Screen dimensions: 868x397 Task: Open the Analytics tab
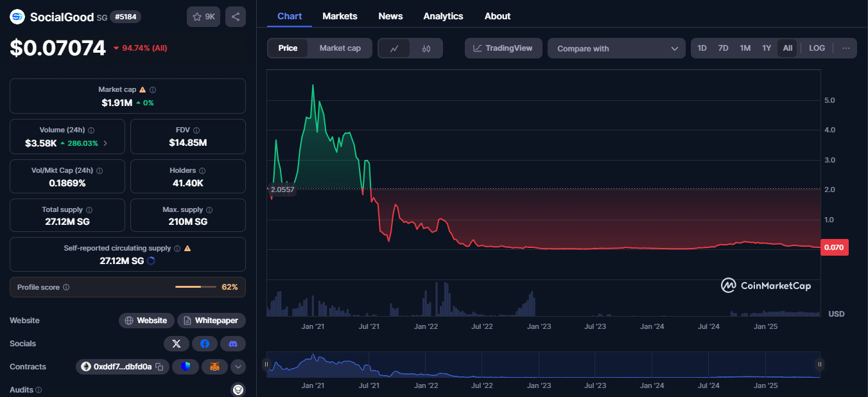443,16
